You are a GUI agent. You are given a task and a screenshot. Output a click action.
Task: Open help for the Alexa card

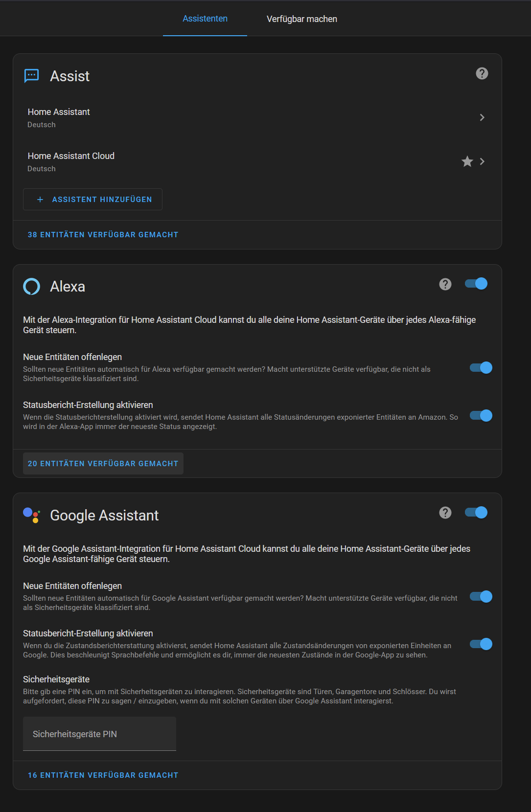pos(445,284)
